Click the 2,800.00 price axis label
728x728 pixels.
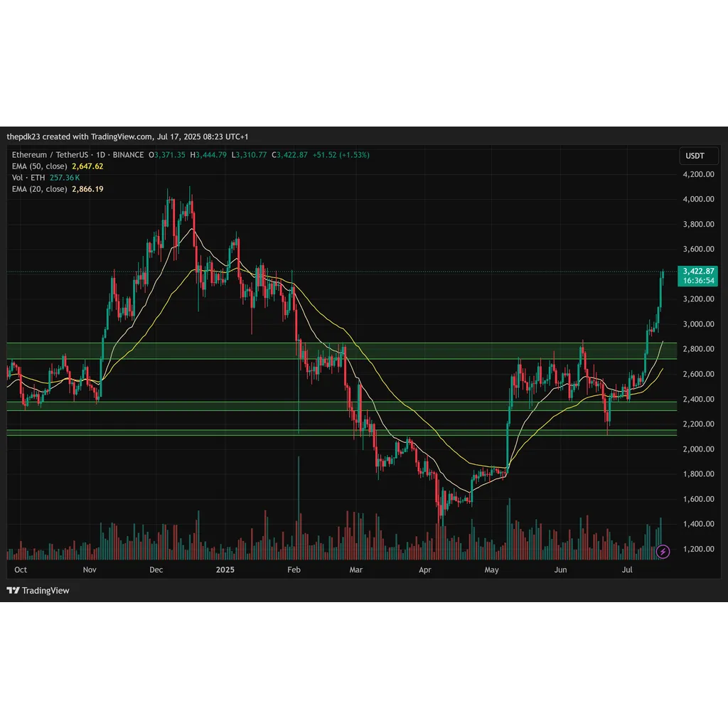tap(698, 348)
